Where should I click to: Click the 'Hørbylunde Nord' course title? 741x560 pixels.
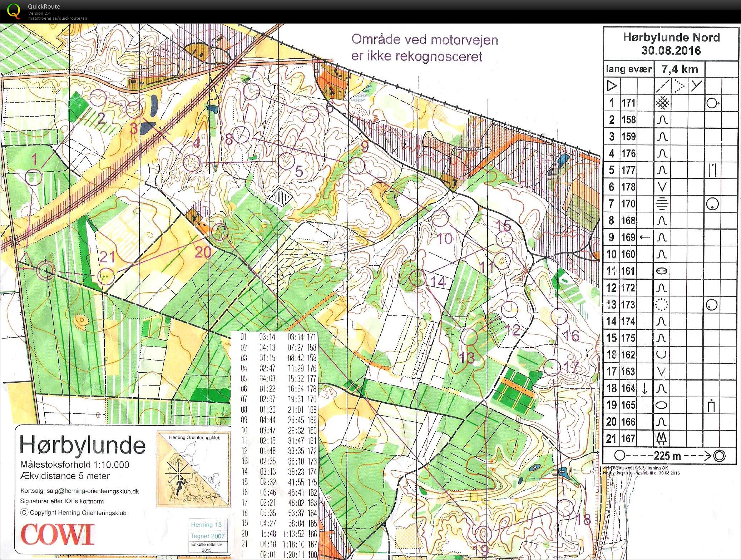(x=671, y=37)
